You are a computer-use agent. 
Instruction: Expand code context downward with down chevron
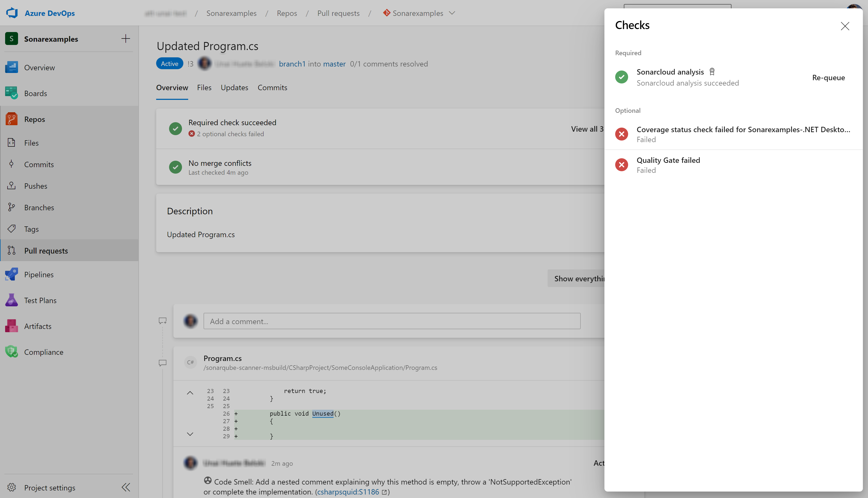click(x=190, y=434)
